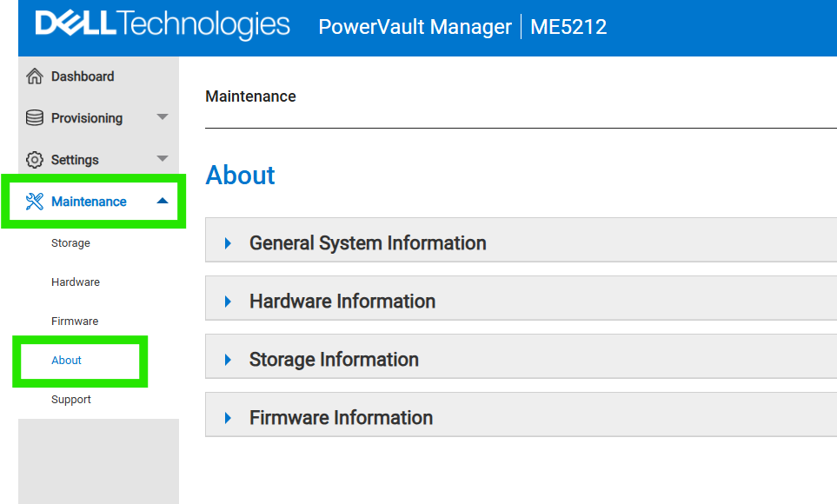837x504 pixels.
Task: Select the Provisioning storage disks icon
Action: (33, 117)
